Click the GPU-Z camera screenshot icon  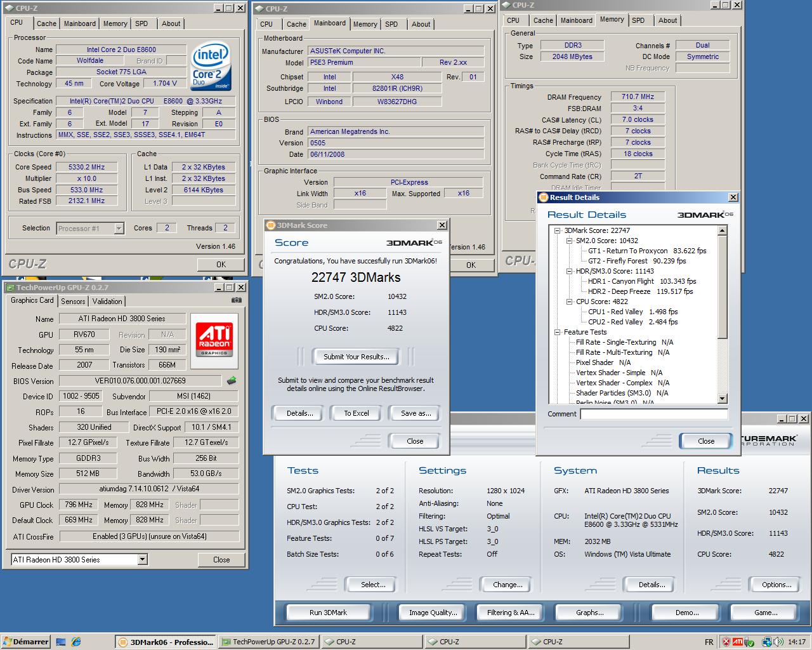[x=237, y=300]
